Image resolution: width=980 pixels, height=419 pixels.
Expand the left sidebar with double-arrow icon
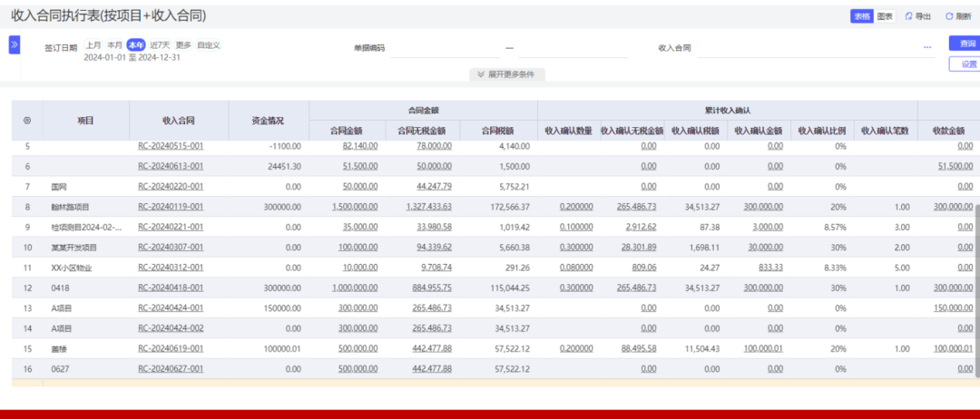tap(15, 45)
